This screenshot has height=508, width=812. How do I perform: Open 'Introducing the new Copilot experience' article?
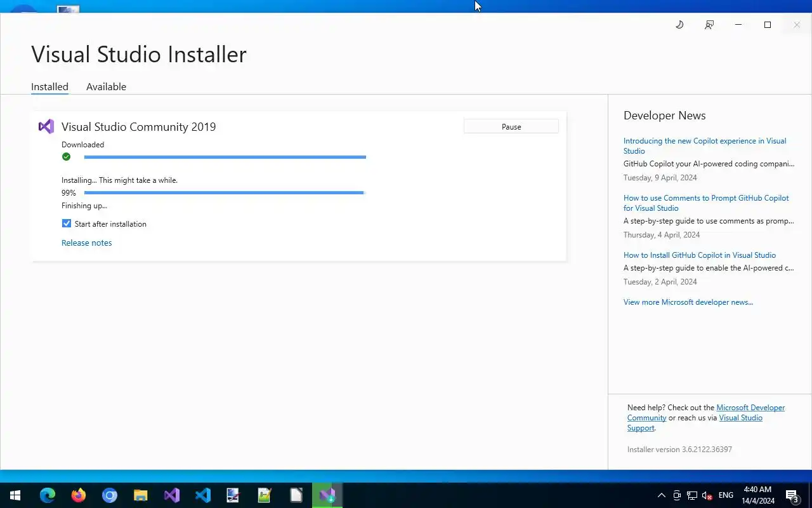(x=705, y=146)
